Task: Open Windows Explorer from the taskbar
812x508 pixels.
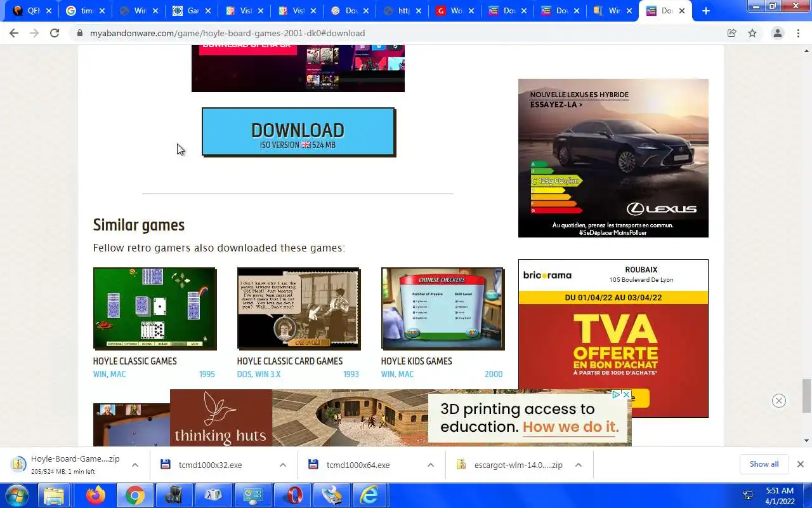Action: [x=55, y=495]
